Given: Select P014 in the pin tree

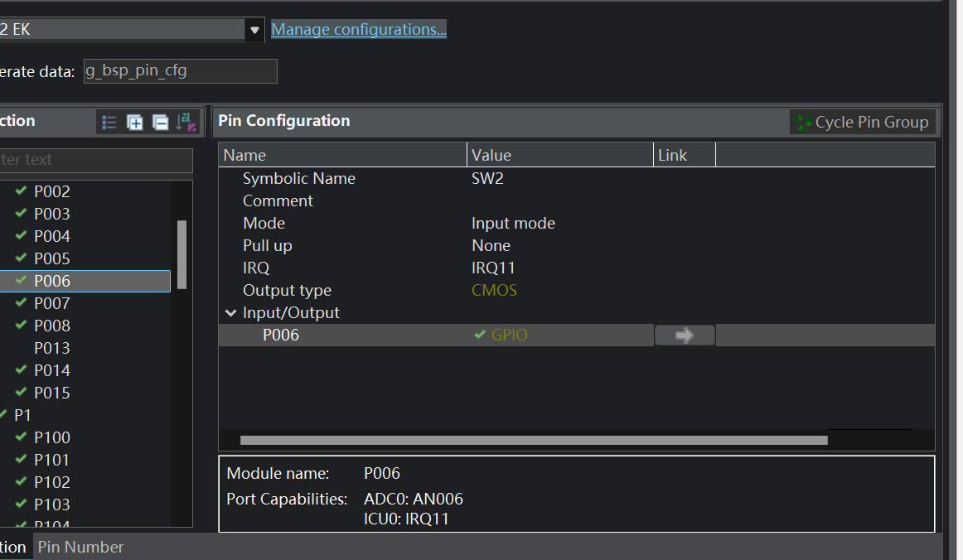Looking at the screenshot, I should [x=52, y=370].
